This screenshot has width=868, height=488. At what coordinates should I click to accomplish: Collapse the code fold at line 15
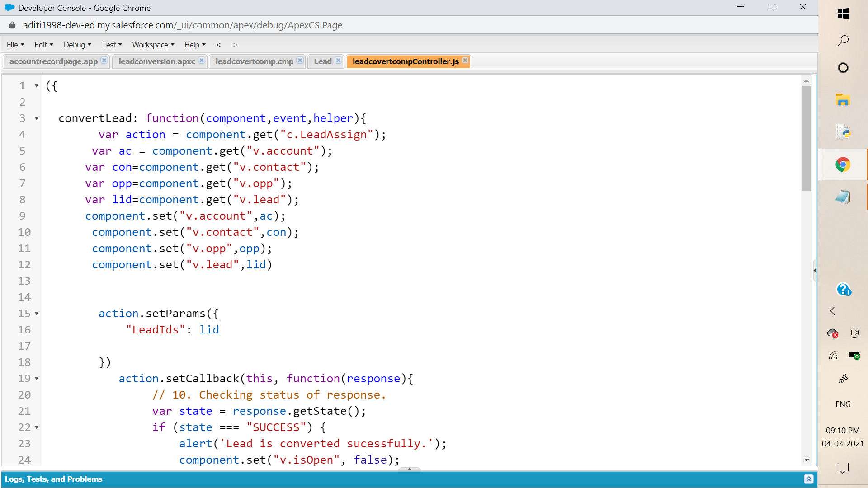[37, 314]
